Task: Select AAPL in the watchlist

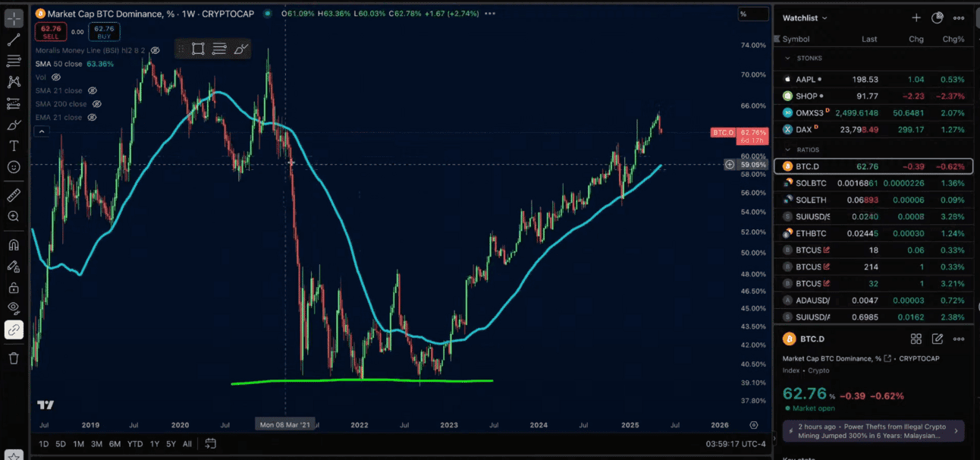Action: (x=874, y=79)
